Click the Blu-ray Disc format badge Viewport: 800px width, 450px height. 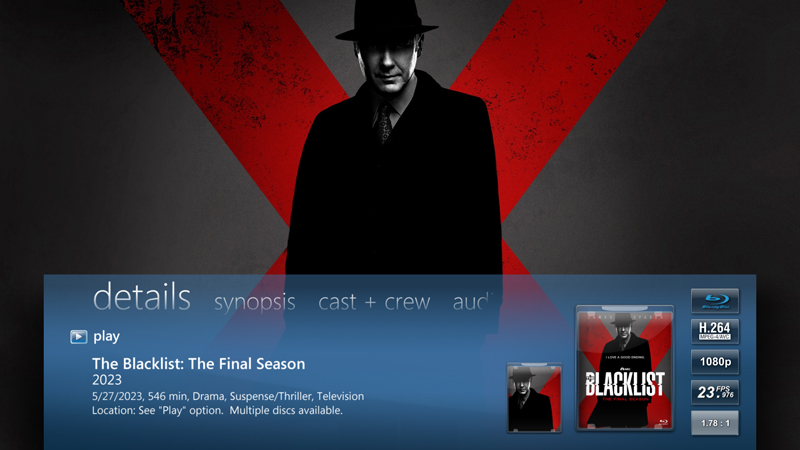(715, 301)
